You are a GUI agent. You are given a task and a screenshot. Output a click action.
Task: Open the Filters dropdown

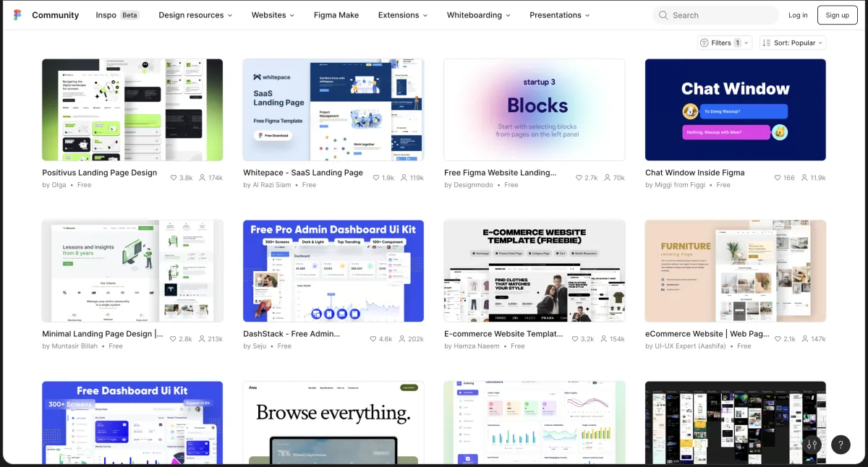click(x=725, y=43)
